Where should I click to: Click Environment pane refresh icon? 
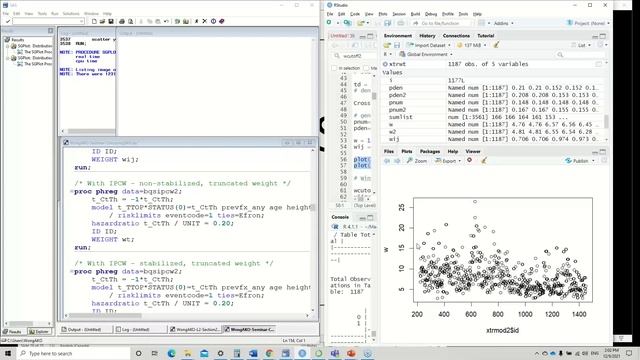click(601, 45)
